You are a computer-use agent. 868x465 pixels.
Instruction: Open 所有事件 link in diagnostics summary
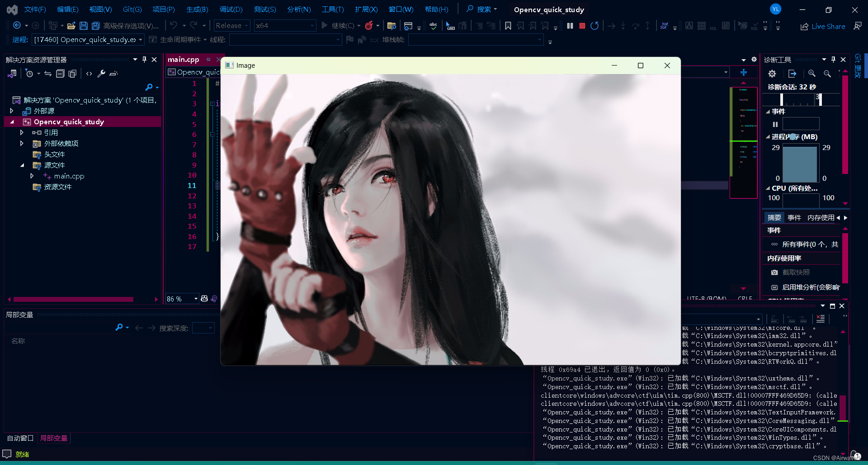[x=811, y=244]
